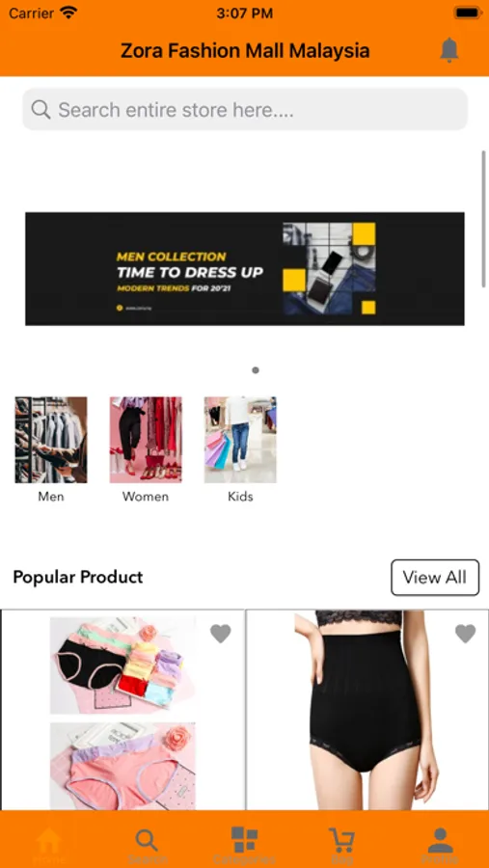Open notifications via the bell icon
Viewport: 489px width, 868px height.
tap(449, 50)
